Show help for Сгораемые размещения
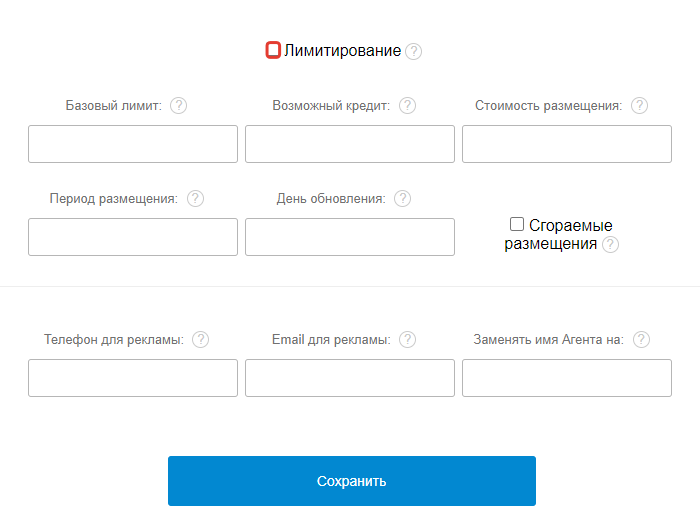Viewport: 700px width, 527px height. click(610, 244)
